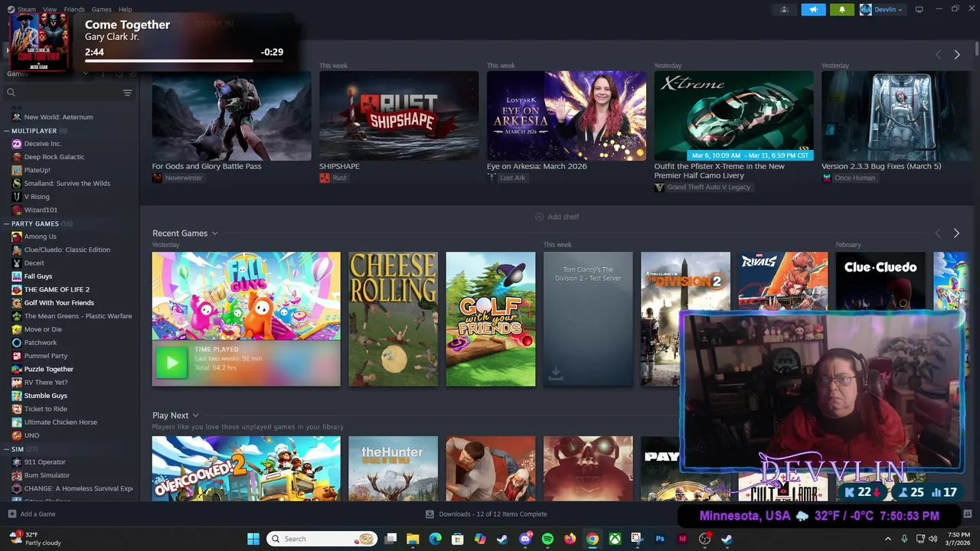Screen dimensions: 980x551
Task: Select Among Us in the sidebar
Action: pos(40,236)
